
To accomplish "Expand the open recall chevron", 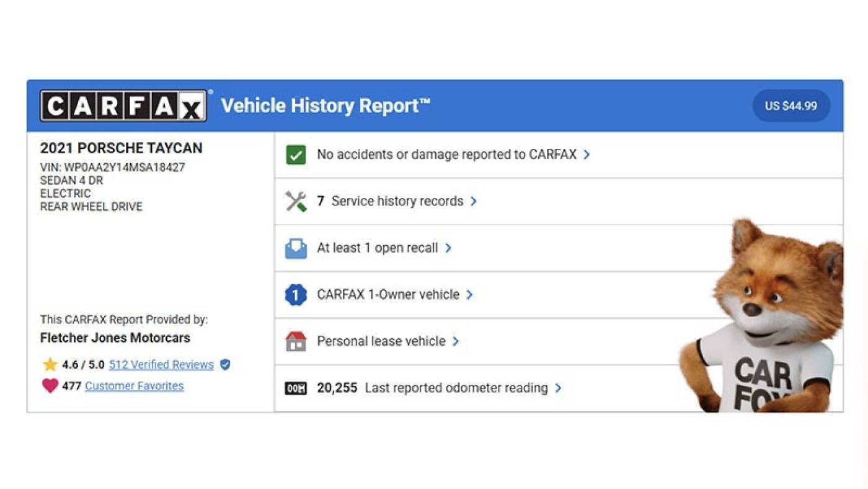I will (448, 248).
